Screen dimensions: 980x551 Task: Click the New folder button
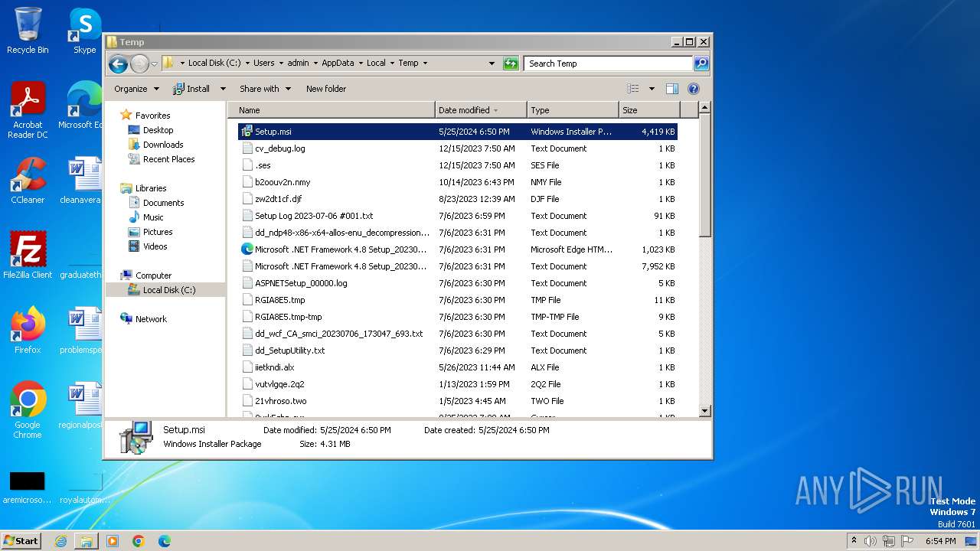326,89
